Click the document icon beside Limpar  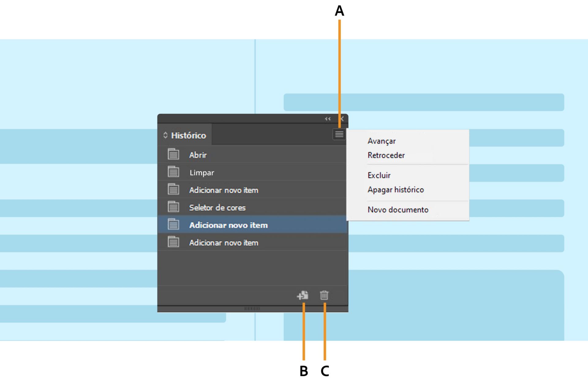(x=173, y=172)
